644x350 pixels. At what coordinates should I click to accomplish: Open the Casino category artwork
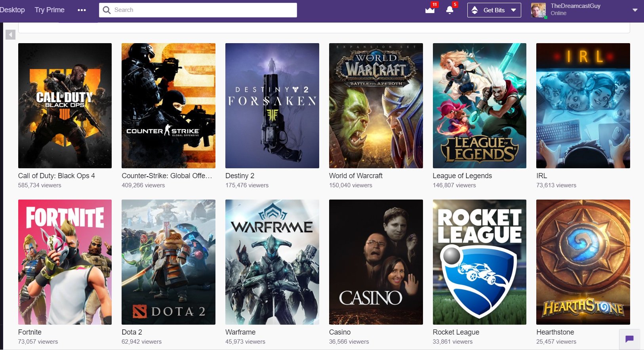(x=376, y=262)
